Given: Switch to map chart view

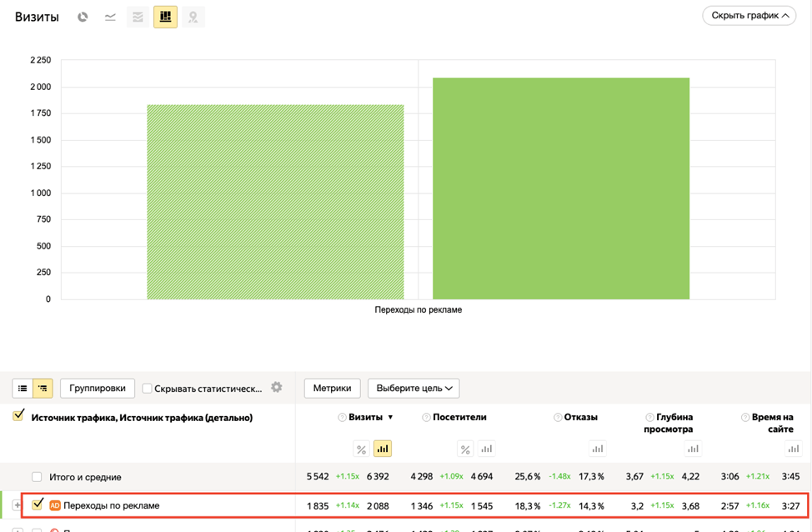Looking at the screenshot, I should [193, 18].
